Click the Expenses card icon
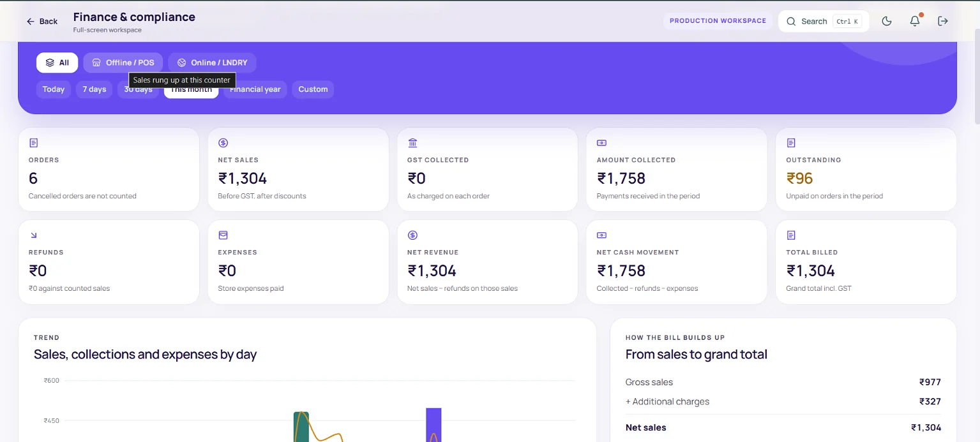 tap(223, 235)
